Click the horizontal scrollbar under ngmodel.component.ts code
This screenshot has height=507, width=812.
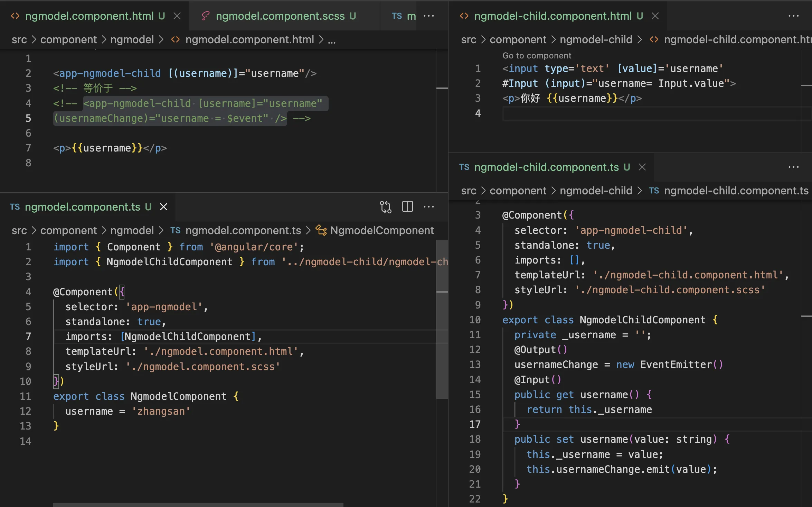pyautogui.click(x=198, y=505)
